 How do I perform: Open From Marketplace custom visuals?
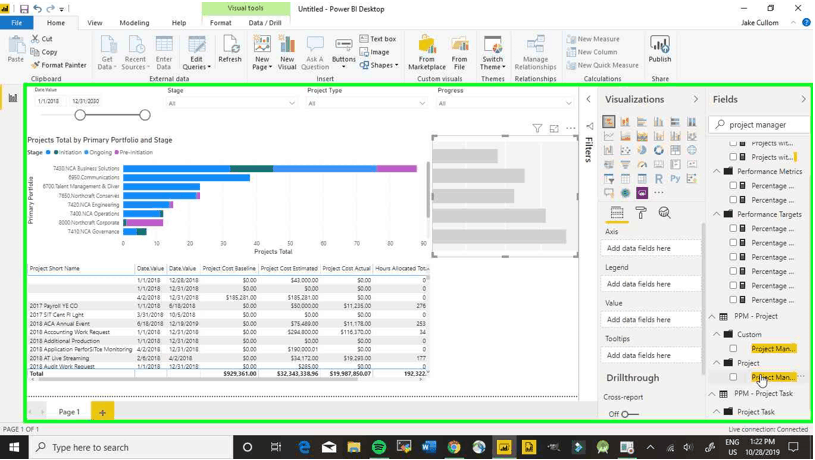point(427,52)
